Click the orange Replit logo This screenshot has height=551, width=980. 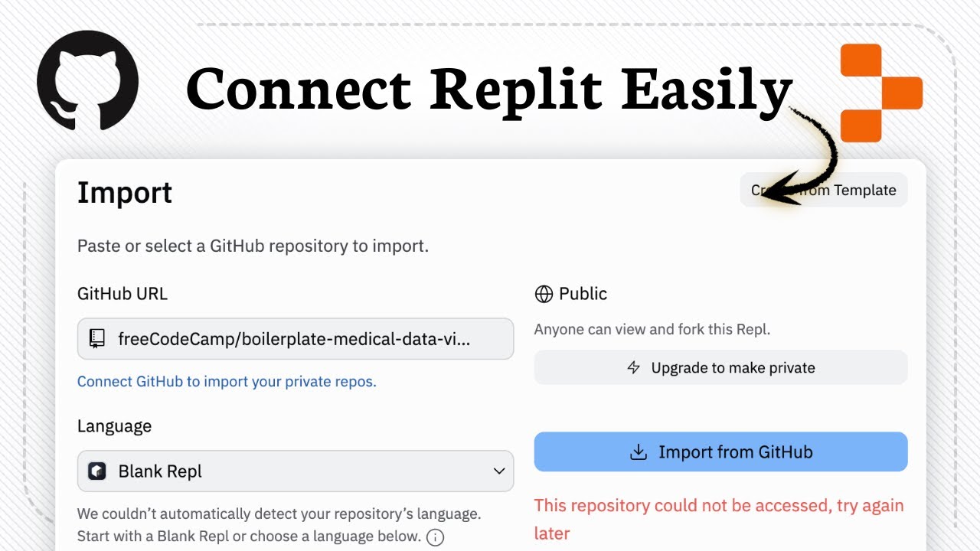880,93
